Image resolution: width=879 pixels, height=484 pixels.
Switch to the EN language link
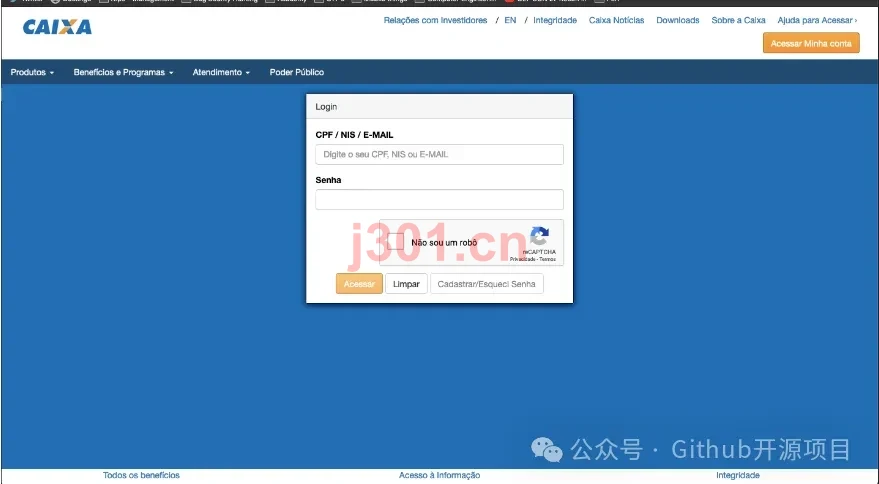pos(510,20)
